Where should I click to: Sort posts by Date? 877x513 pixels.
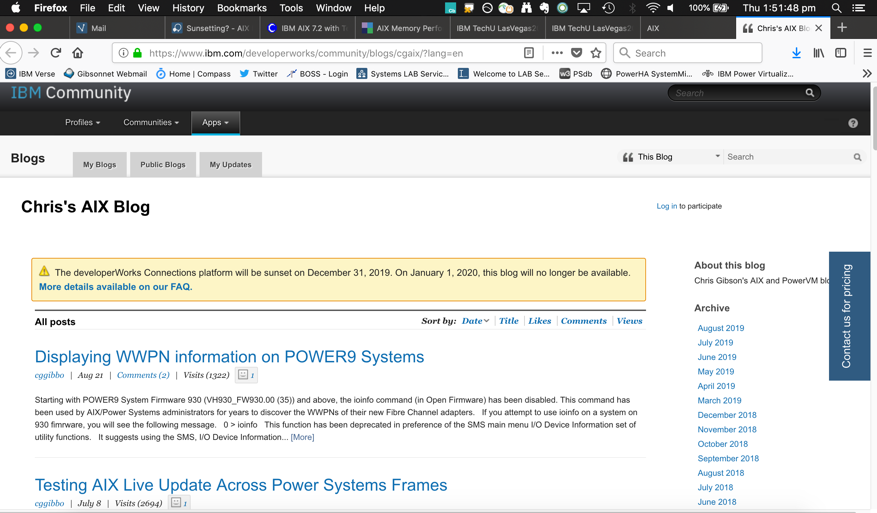[475, 321]
